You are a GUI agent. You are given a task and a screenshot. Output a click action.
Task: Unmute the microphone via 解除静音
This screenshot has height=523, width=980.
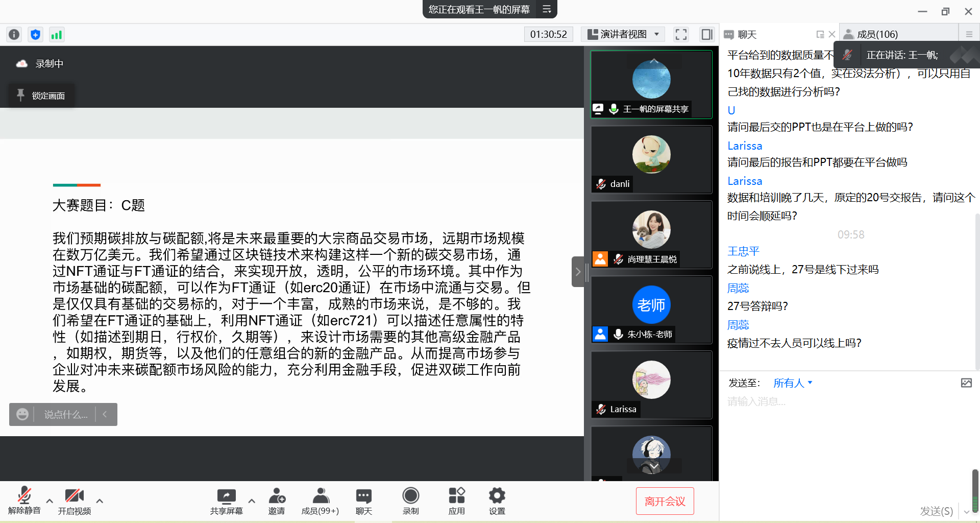24,501
